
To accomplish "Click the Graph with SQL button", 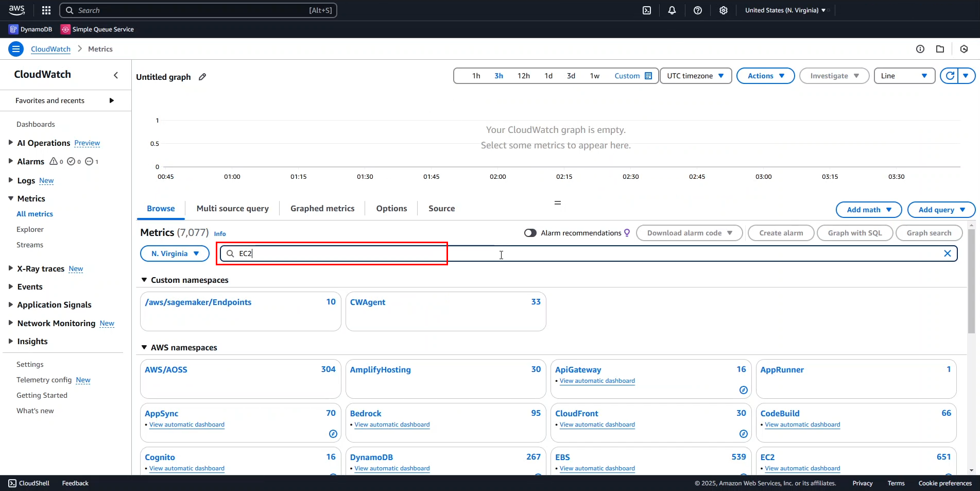I will click(854, 233).
